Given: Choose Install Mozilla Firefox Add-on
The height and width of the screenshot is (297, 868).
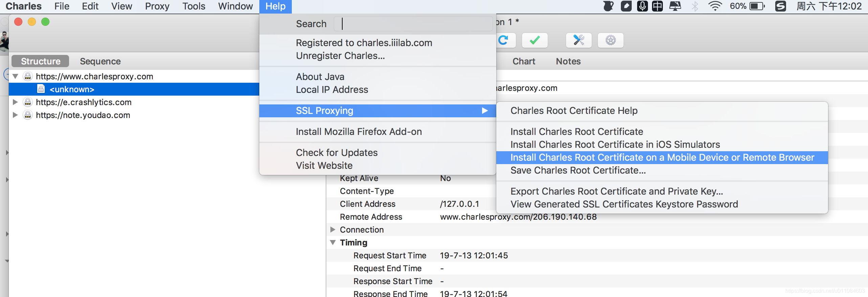Looking at the screenshot, I should click(377, 132).
